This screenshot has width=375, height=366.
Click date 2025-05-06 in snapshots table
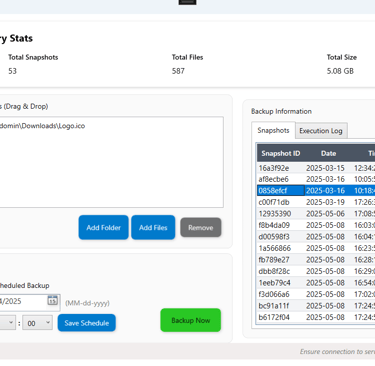point(325,213)
